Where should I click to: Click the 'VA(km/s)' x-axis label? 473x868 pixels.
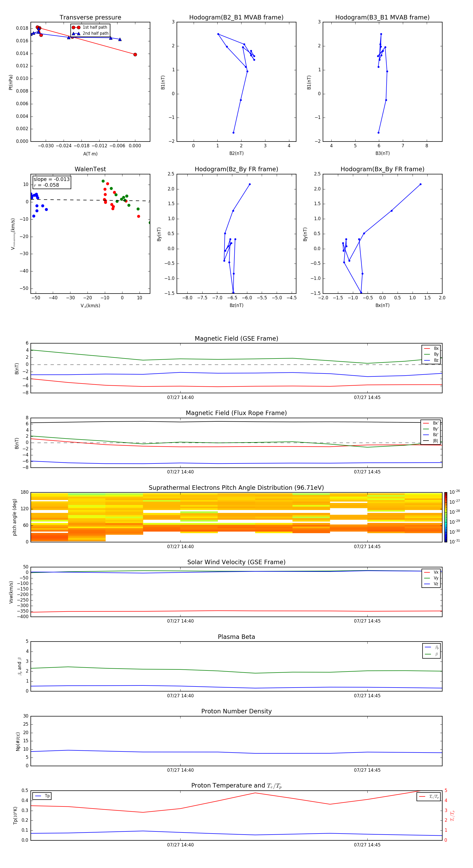[x=90, y=306]
